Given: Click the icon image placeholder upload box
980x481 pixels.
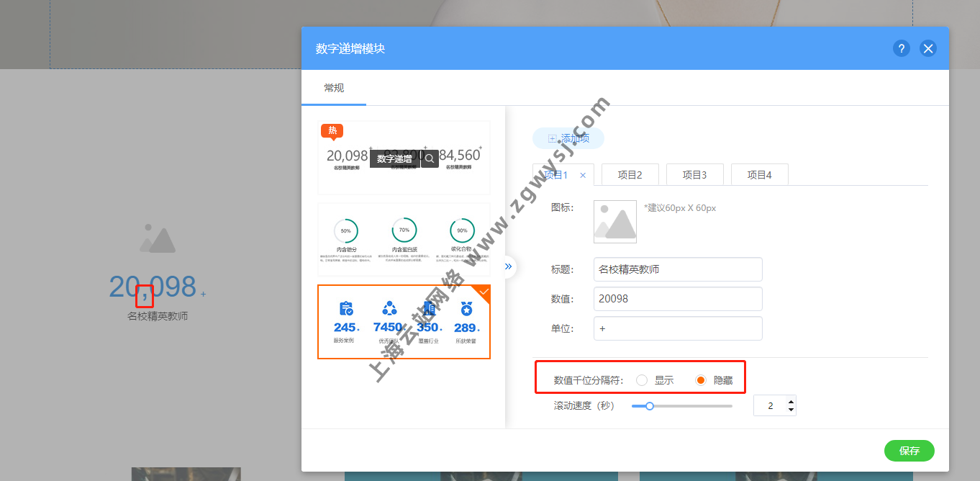Looking at the screenshot, I should [x=615, y=221].
